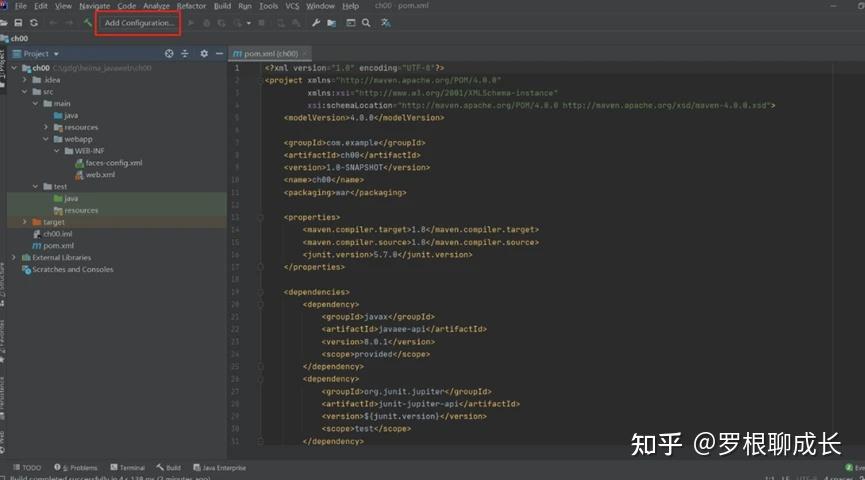Click the war packaging line in editor
This screenshot has width=865, height=480.
(x=345, y=193)
